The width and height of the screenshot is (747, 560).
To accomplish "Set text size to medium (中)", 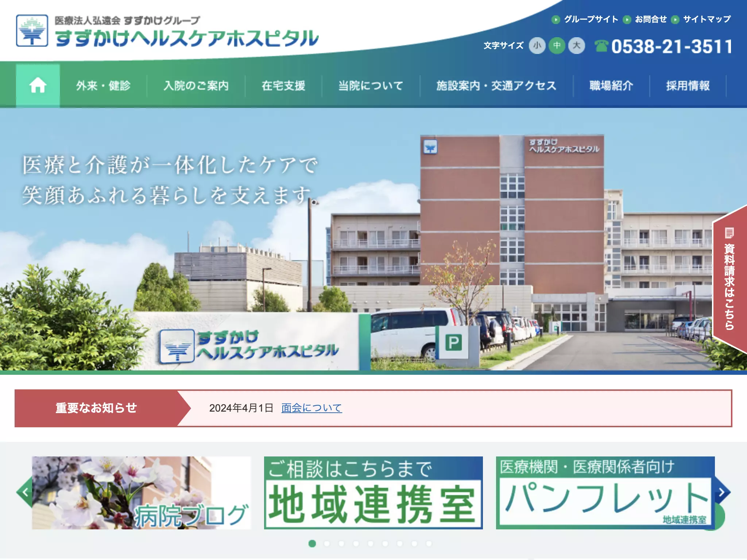I will pyautogui.click(x=557, y=46).
